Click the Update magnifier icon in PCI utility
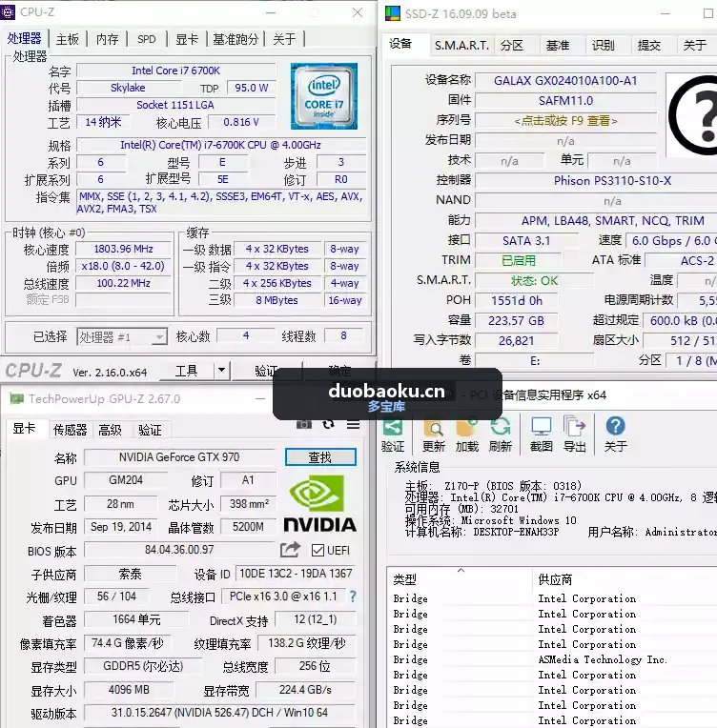 coord(433,427)
